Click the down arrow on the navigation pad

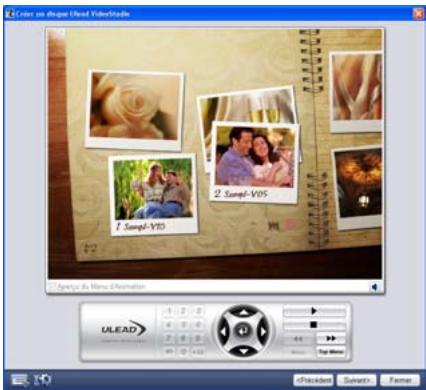click(244, 351)
